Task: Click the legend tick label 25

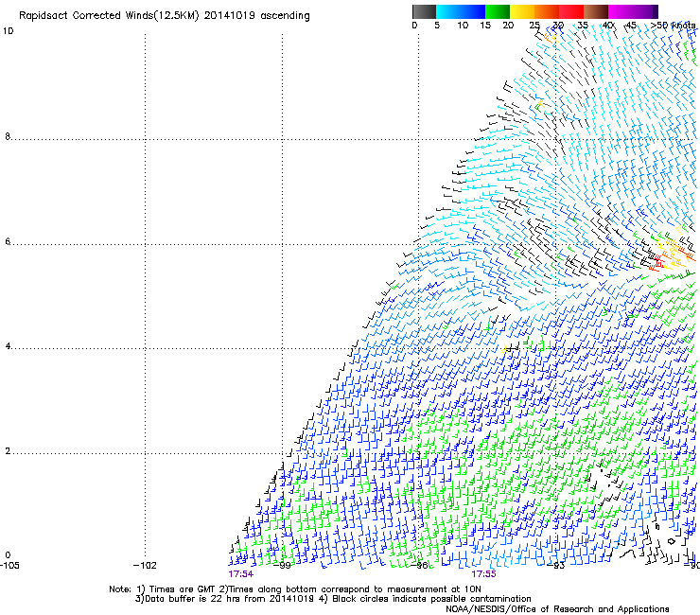Action: click(534, 26)
